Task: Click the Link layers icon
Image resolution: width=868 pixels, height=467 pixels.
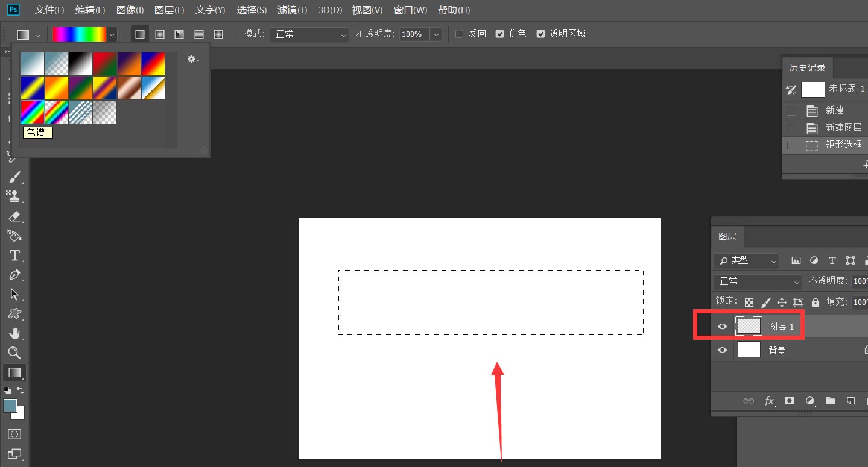Action: 749,401
